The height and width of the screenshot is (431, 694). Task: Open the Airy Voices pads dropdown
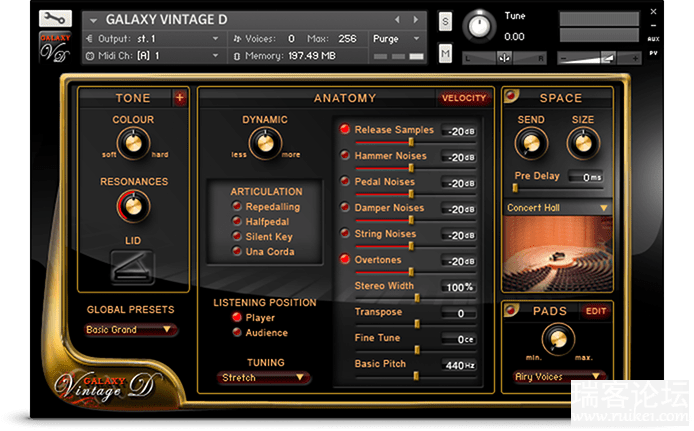pyautogui.click(x=559, y=377)
